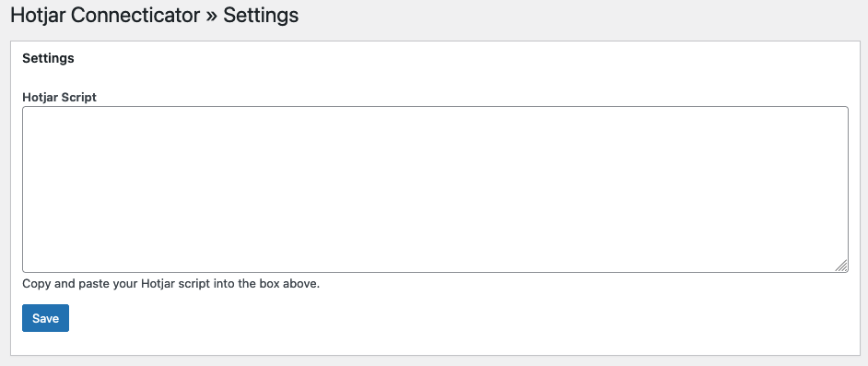Click the word Connecticator in the title
868x366 pixels.
coord(135,16)
